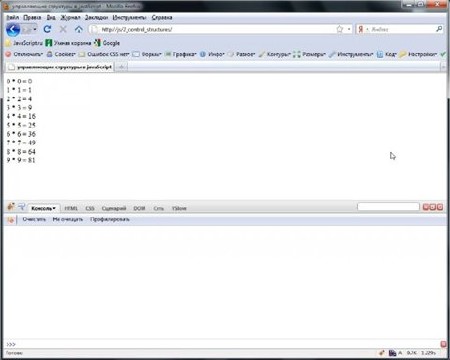This screenshot has height=360, width=450.
Task: Reload the page with the refresh icon
Action: [x=47, y=29]
